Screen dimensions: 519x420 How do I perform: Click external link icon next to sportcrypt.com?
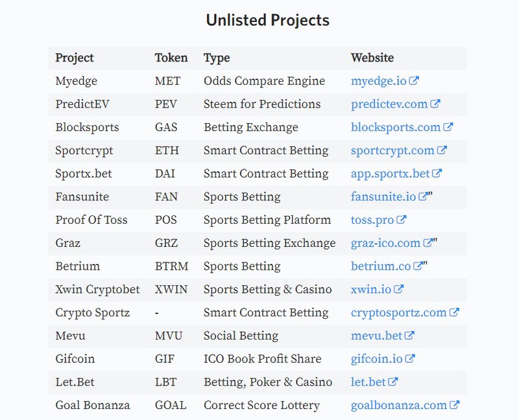[442, 150]
